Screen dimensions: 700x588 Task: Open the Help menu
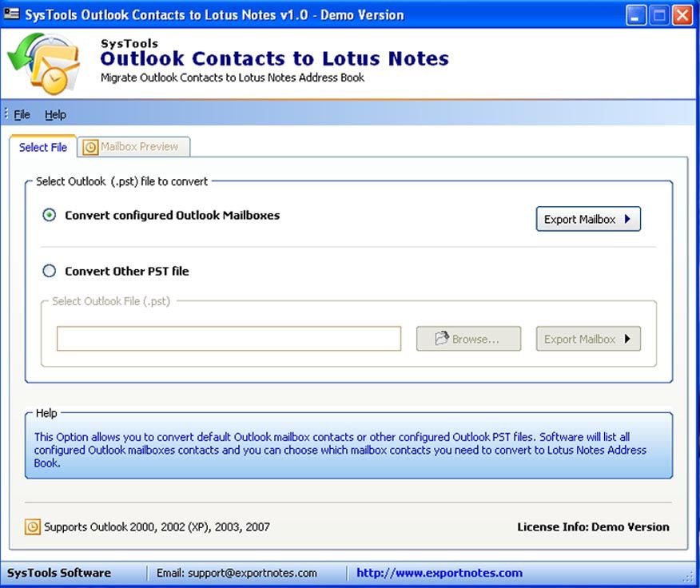pos(55,114)
